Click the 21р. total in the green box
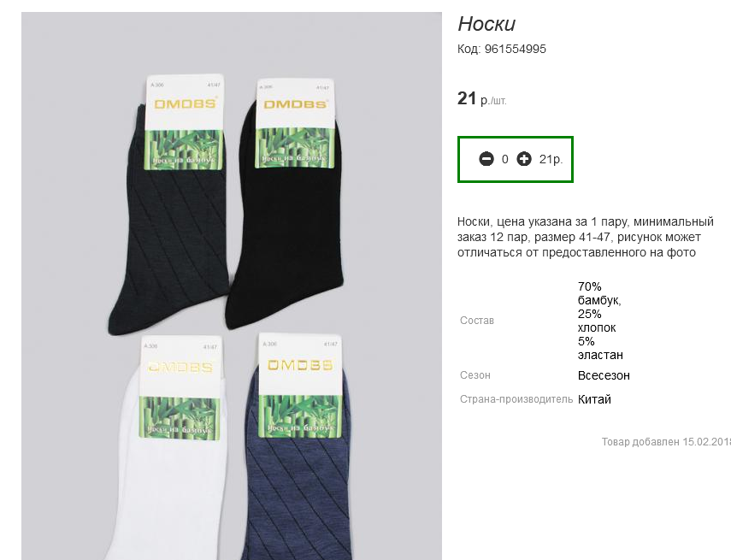Screen dimensions: 731x560 [x=551, y=160]
